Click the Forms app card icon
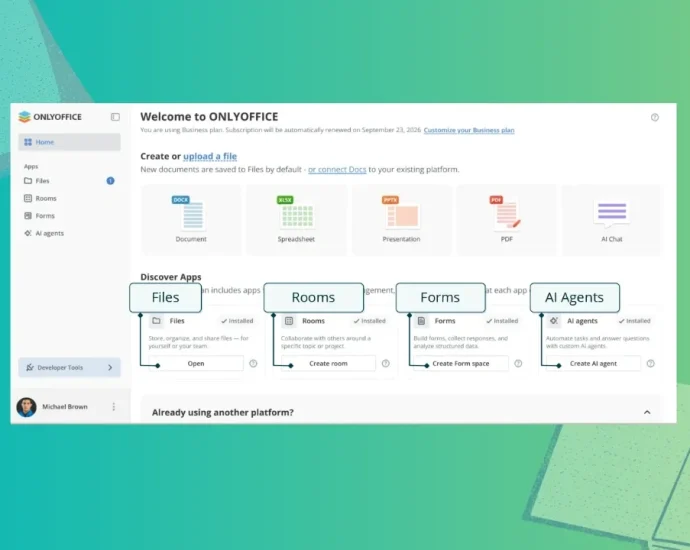Screen dimensions: 690x550 421,321
